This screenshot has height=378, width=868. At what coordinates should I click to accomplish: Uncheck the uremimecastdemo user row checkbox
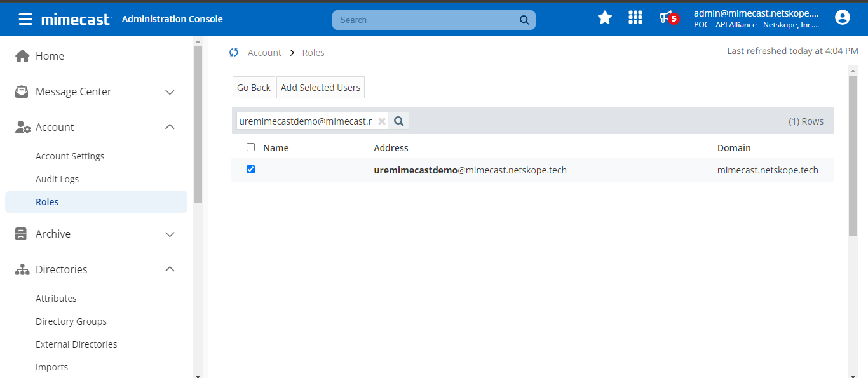[x=250, y=170]
